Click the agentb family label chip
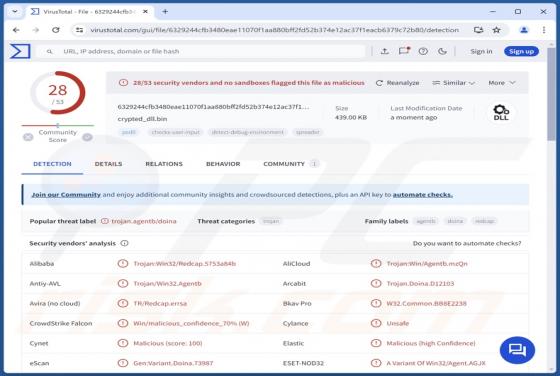The width and height of the screenshot is (560, 376). coord(426,221)
